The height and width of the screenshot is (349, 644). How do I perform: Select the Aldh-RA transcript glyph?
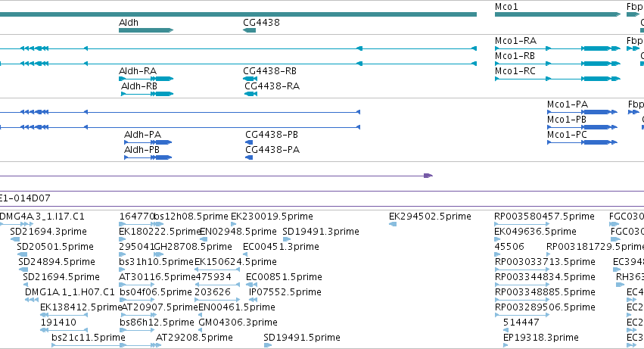point(146,79)
